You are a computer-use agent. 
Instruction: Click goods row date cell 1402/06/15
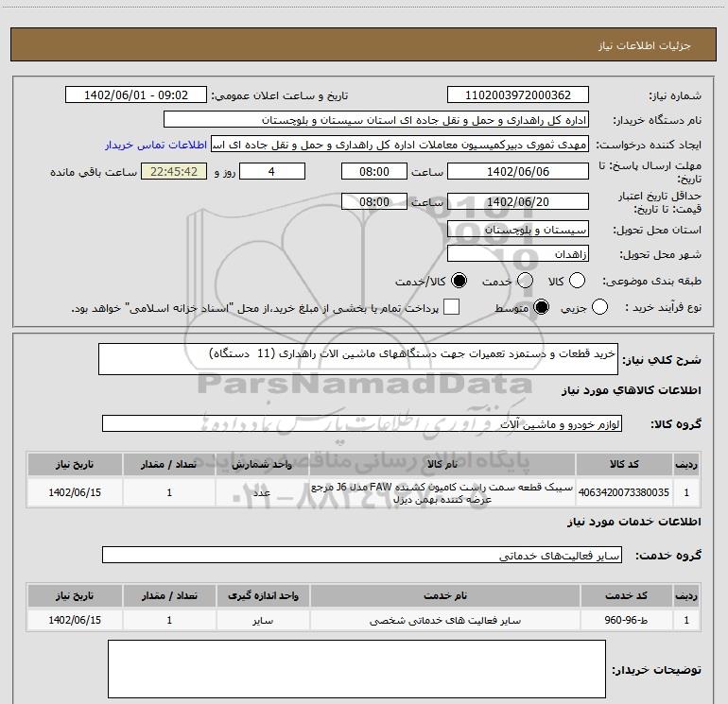75,492
